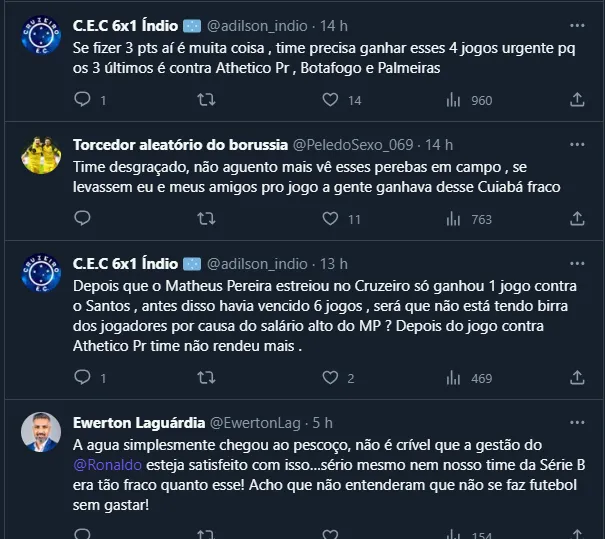This screenshot has height=539, width=605.
Task: View analytics showing 960 views
Action: (453, 100)
